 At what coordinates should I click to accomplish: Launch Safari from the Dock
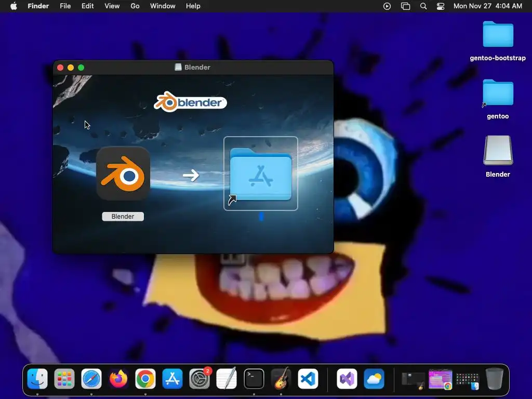[x=91, y=379]
